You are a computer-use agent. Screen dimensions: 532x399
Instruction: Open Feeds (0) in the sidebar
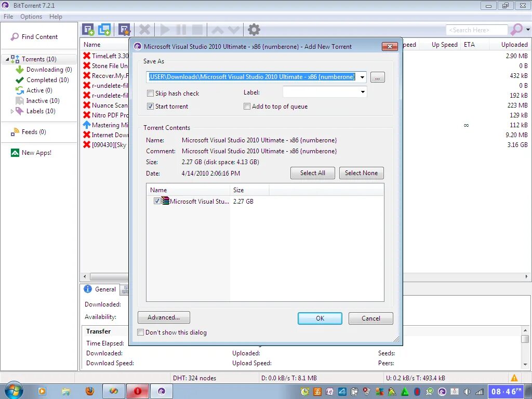[29, 132]
